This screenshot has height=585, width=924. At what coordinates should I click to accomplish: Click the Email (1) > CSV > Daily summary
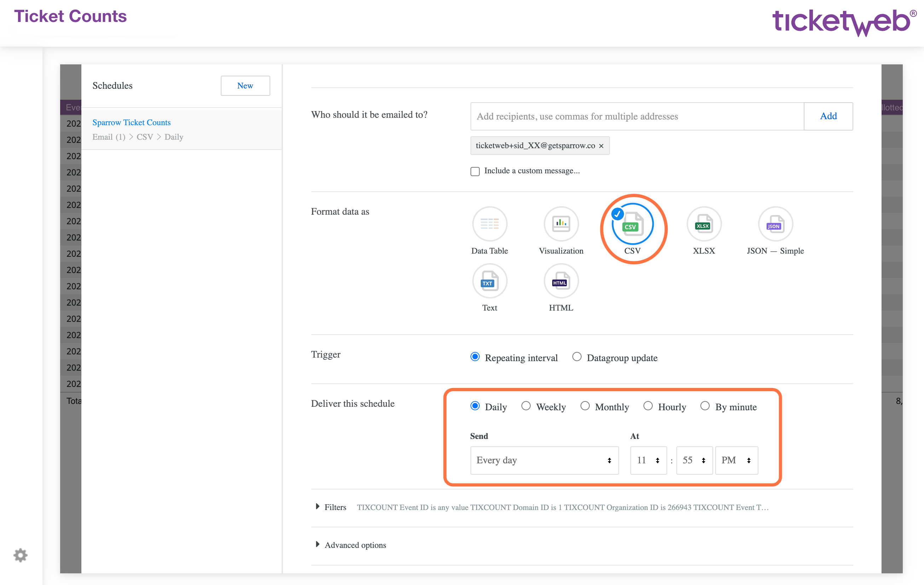[138, 137]
